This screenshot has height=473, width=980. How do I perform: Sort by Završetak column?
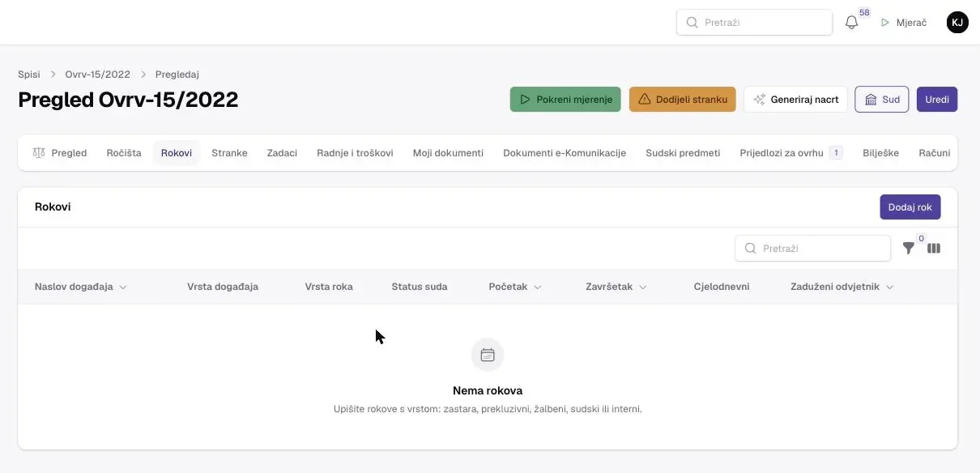tap(616, 287)
